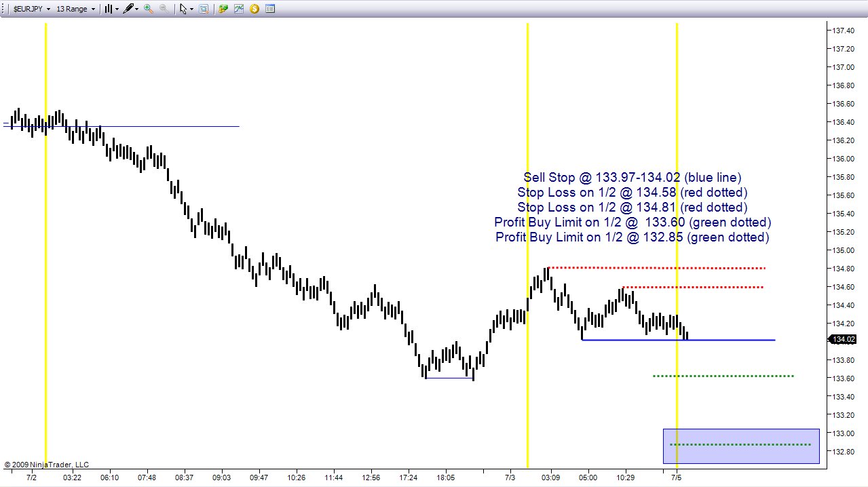Expand the chart style dropdown arrow
Viewport: 868px width, 487px height.
click(117, 9)
